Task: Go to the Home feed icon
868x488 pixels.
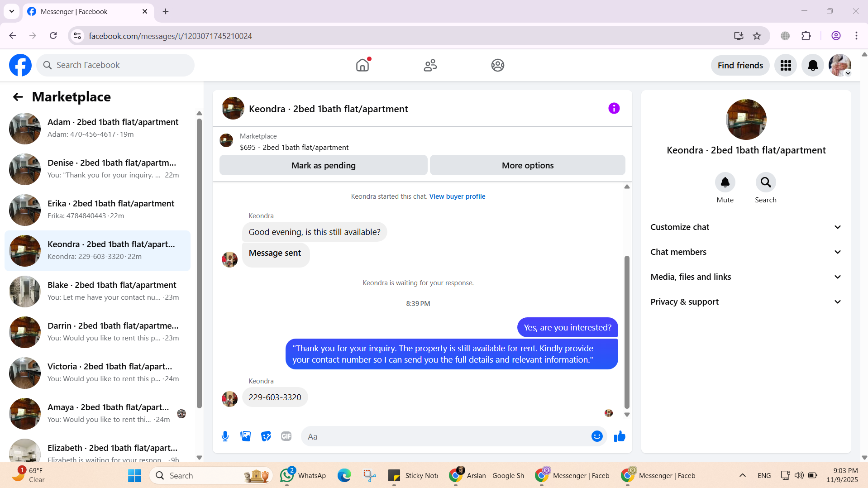Action: (x=362, y=65)
